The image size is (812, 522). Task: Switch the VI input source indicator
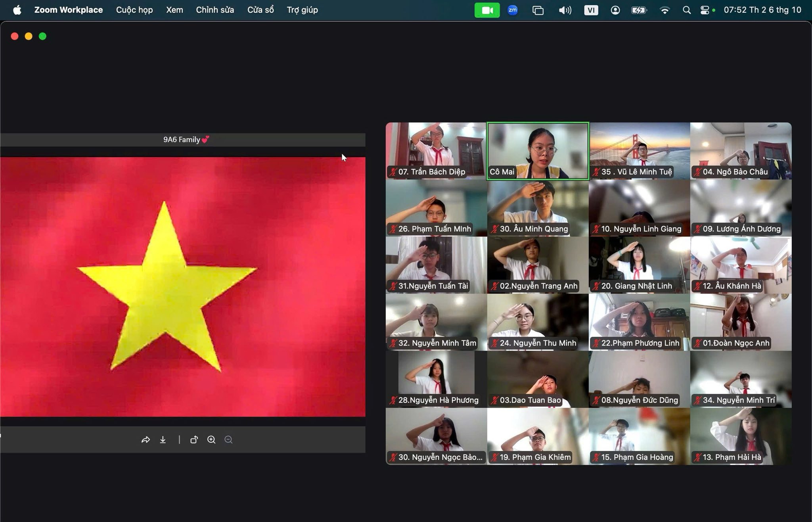(591, 10)
